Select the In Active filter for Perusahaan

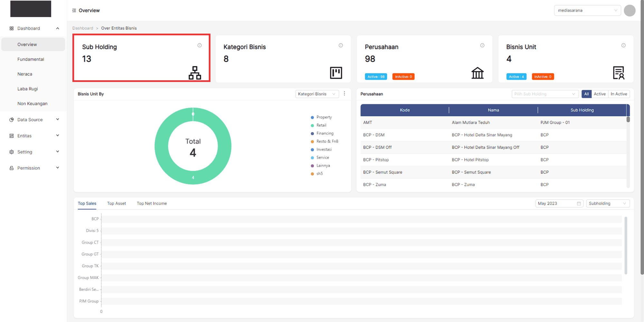619,94
